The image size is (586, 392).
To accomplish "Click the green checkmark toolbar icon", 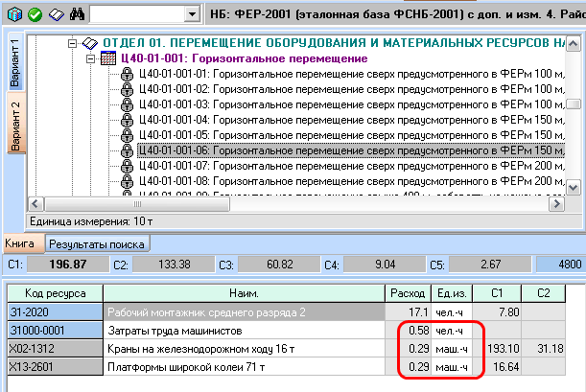I will (34, 15).
